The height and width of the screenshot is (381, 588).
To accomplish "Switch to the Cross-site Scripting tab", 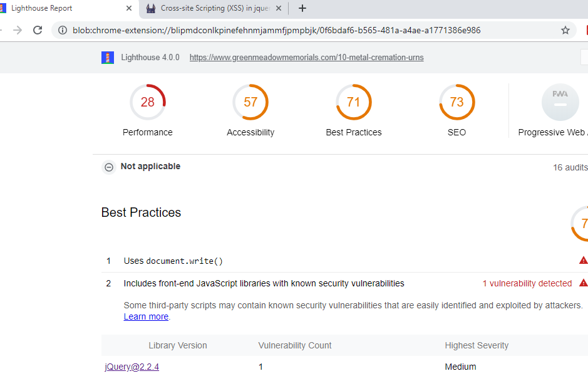I will tap(213, 9).
